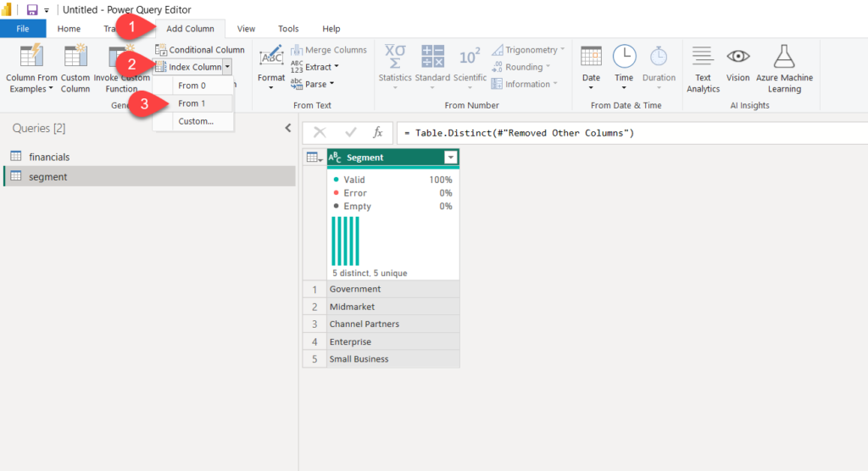Viewport: 868px width, 471px height.
Task: Open the table menu icon in grid corner
Action: [314, 158]
